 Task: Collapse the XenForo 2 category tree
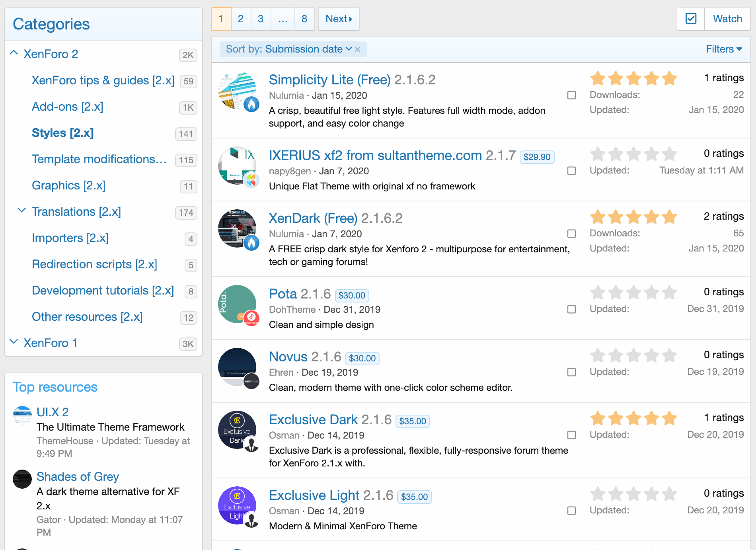click(x=14, y=53)
